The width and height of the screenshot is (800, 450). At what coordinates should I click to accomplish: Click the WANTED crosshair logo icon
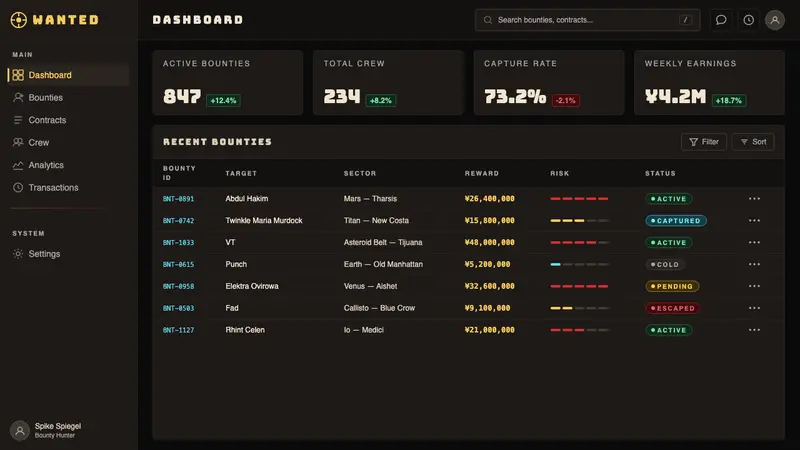(x=19, y=20)
